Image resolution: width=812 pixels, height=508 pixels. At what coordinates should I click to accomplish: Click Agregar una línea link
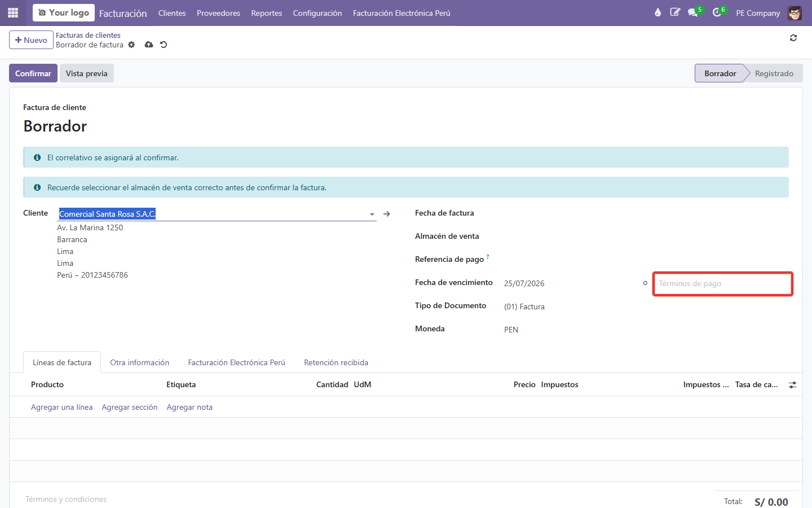click(x=62, y=407)
